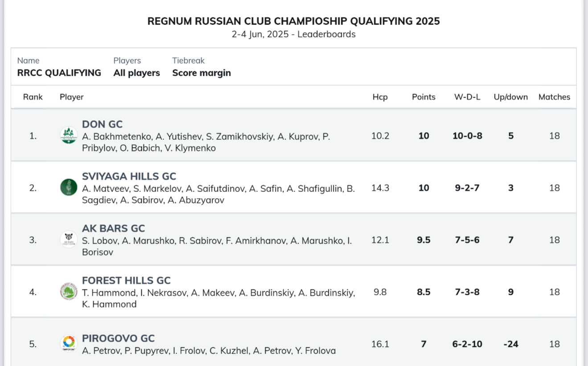Open the FOREST HILLS GC team entry
The image size is (588, 366).
(127, 281)
